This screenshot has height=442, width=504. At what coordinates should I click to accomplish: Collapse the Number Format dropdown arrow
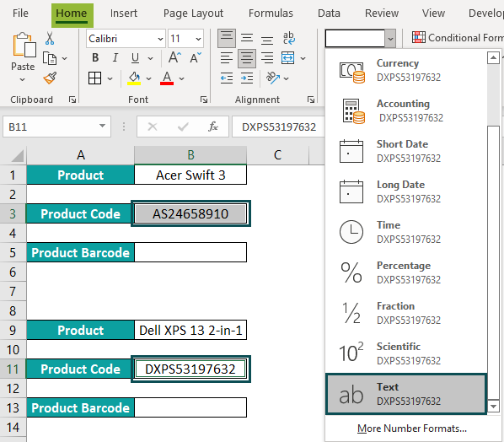(x=390, y=39)
